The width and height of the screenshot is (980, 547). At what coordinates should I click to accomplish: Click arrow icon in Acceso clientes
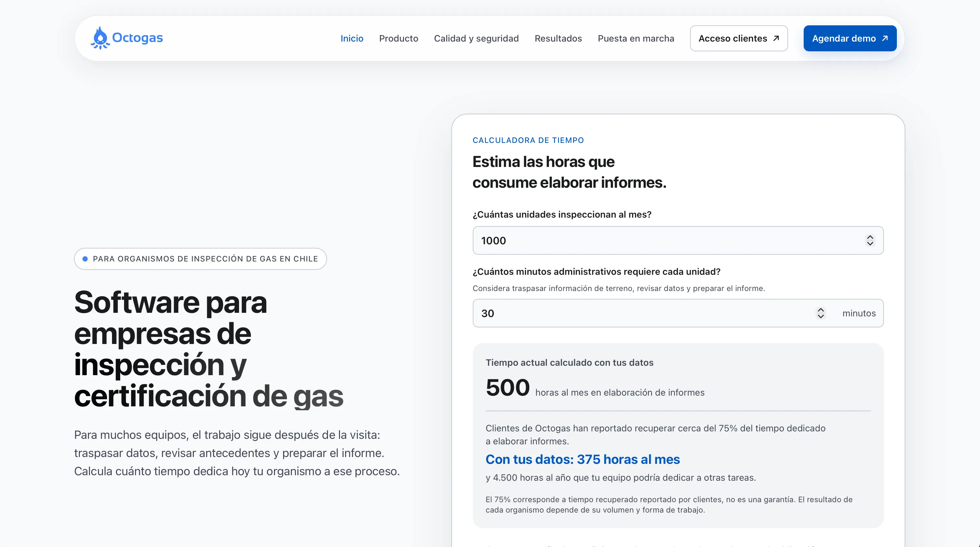(x=776, y=38)
